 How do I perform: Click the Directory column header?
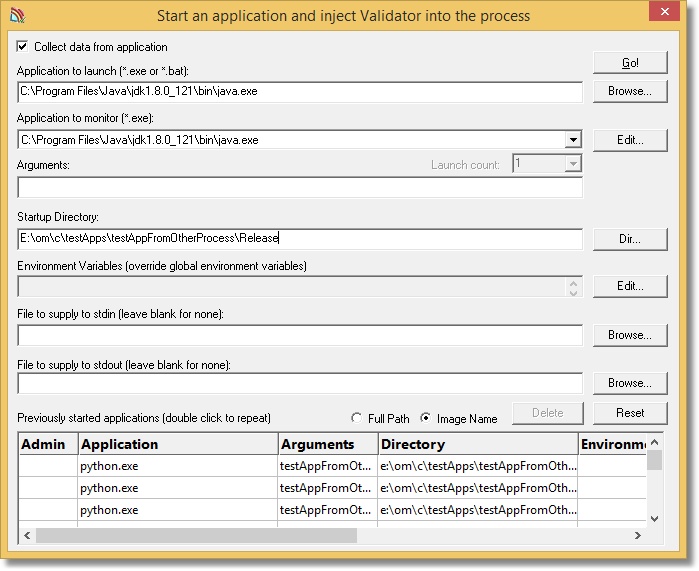(478, 444)
